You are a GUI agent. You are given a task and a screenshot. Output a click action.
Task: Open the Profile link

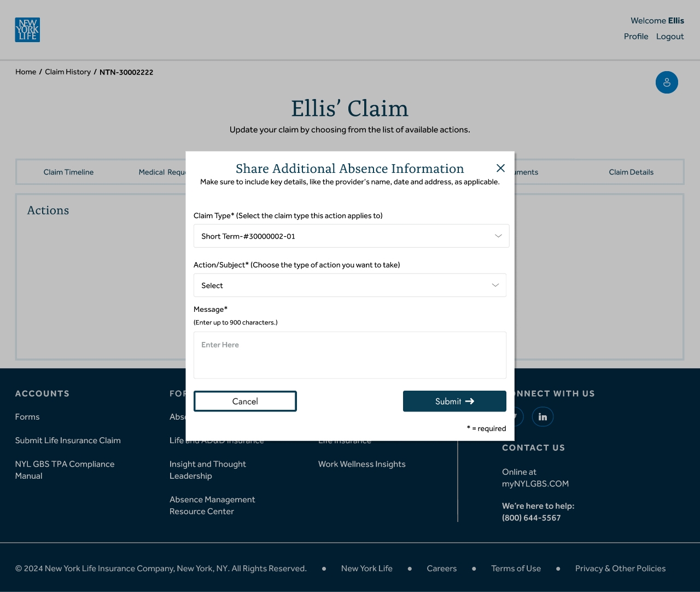pos(636,36)
